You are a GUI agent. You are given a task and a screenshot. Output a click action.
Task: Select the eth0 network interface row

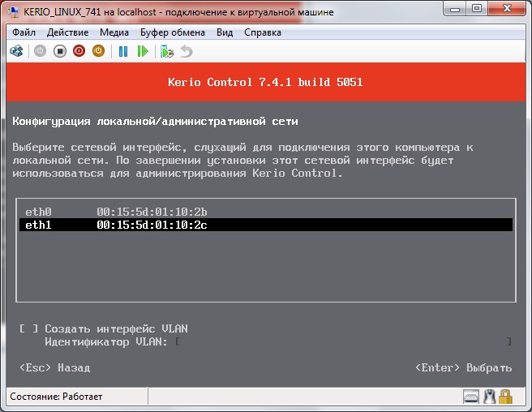266,212
